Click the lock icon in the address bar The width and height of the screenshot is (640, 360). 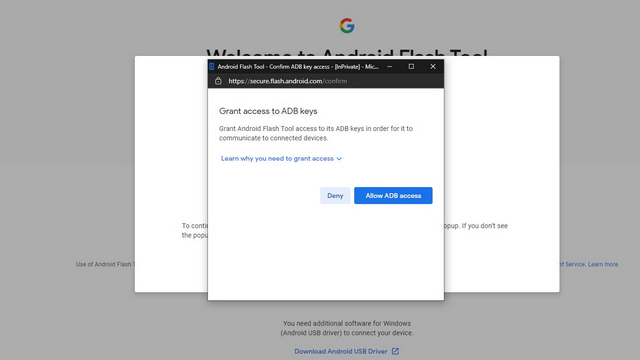[218, 81]
